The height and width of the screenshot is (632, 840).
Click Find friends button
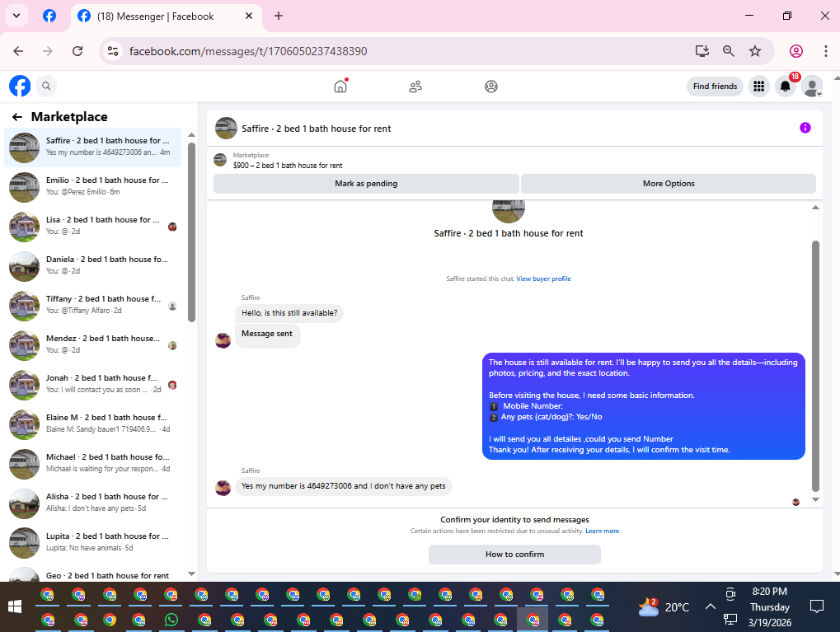pos(715,87)
